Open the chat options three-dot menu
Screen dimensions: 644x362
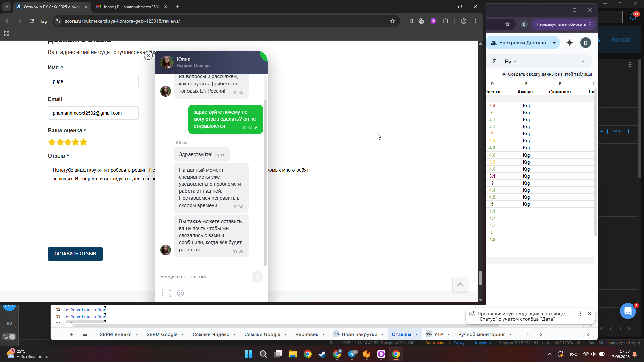pyautogui.click(x=162, y=293)
